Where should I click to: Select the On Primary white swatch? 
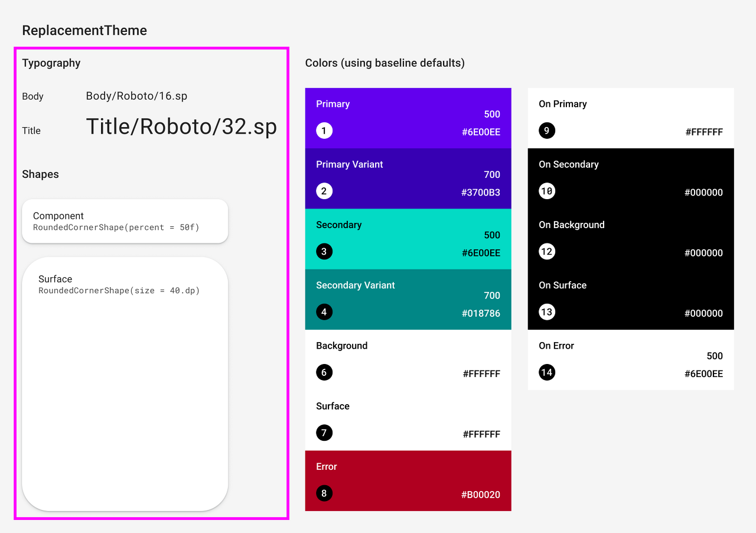(x=631, y=118)
